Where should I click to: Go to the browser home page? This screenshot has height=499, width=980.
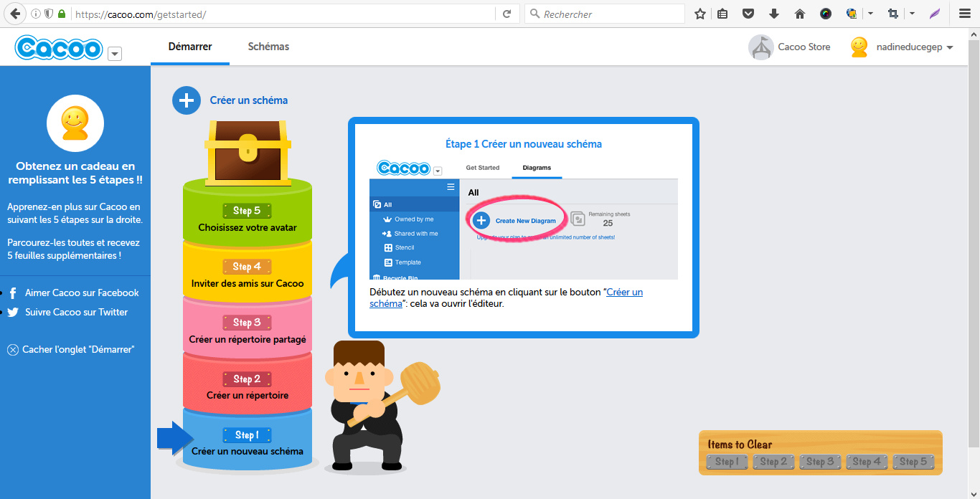[x=800, y=14]
